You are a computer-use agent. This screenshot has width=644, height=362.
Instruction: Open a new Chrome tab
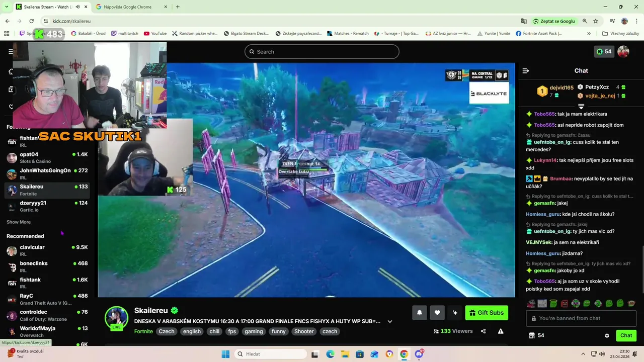(177, 7)
